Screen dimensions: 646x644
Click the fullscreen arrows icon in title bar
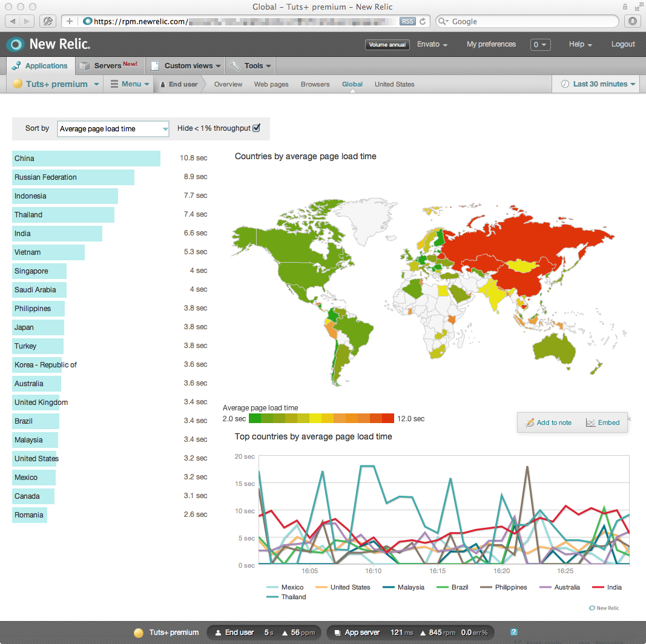tap(639, 7)
